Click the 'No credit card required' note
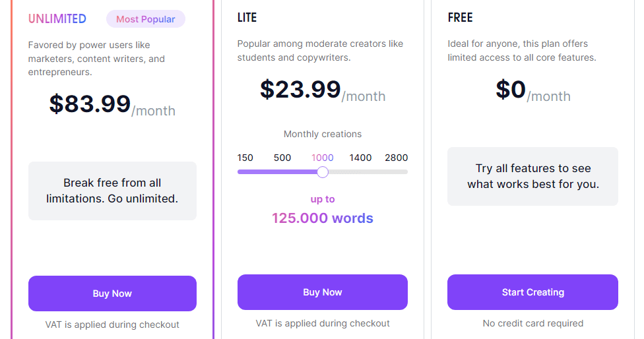Image resolution: width=644 pixels, height=339 pixels. 532,323
